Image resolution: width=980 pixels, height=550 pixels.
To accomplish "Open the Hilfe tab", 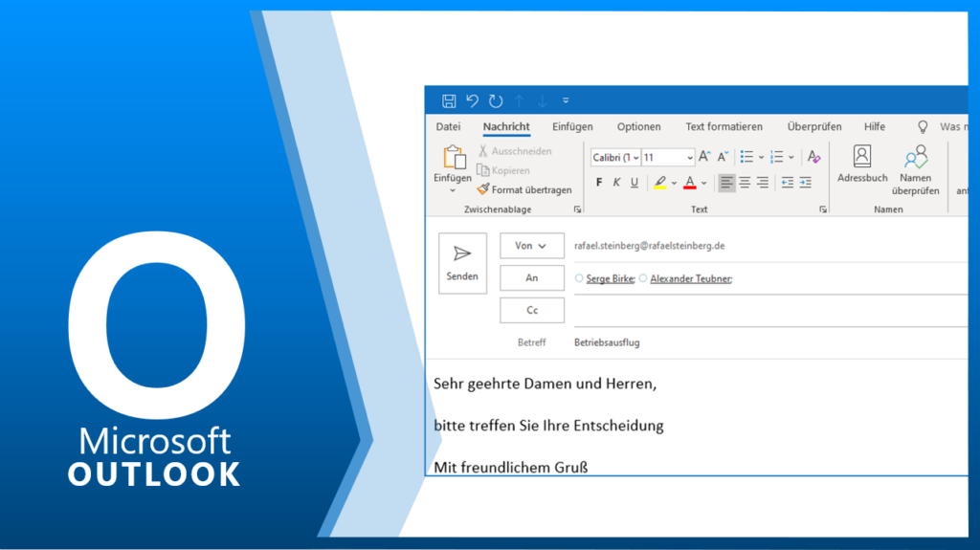I will tap(875, 126).
